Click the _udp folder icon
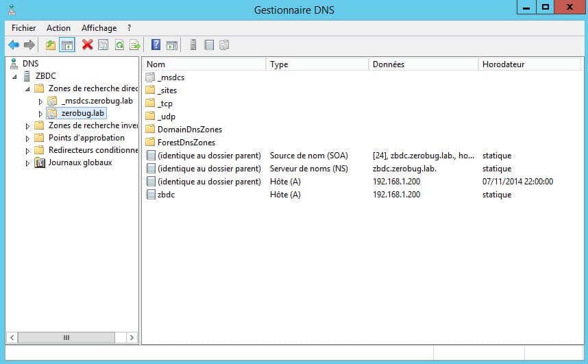Screen dimensions: 588x364 point(150,116)
